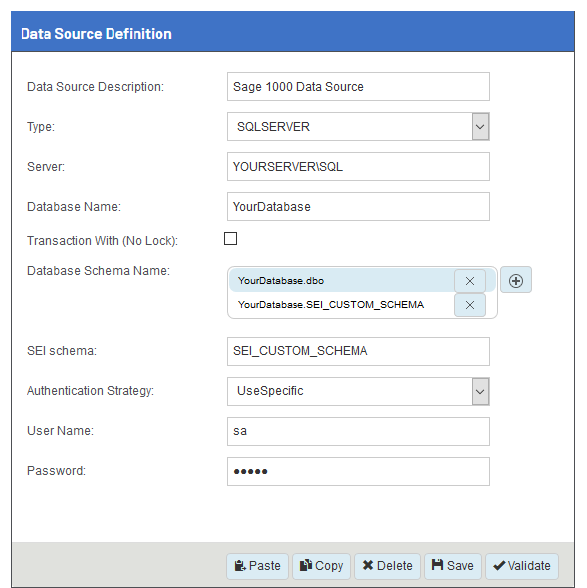Viewport: 587px width, 588px height.
Task: Focus the Database Name field
Action: point(358,207)
